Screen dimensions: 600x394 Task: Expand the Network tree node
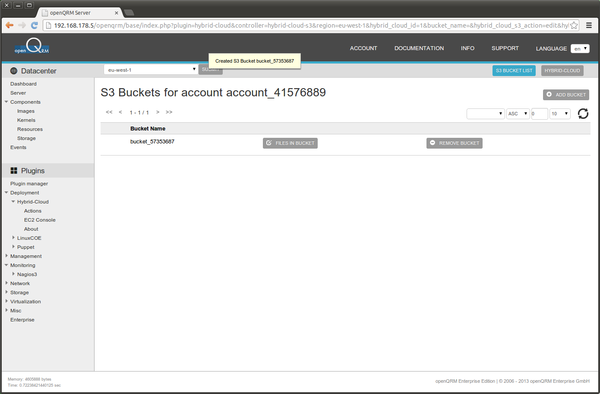pyautogui.click(x=6, y=283)
